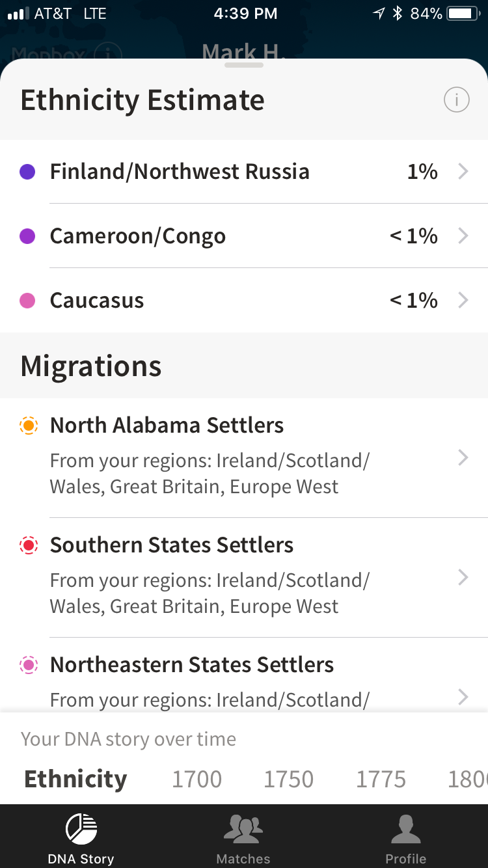488x868 pixels.
Task: Expand Cameroon/Congo chevron arrow
Action: click(463, 236)
